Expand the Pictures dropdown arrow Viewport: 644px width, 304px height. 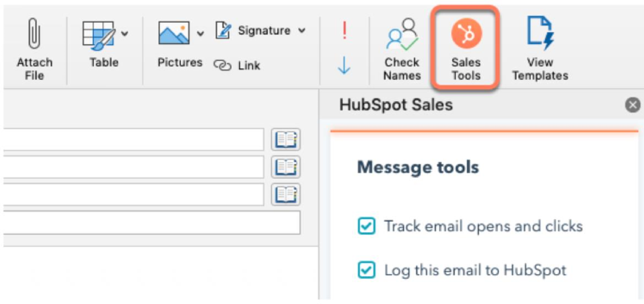pos(200,34)
